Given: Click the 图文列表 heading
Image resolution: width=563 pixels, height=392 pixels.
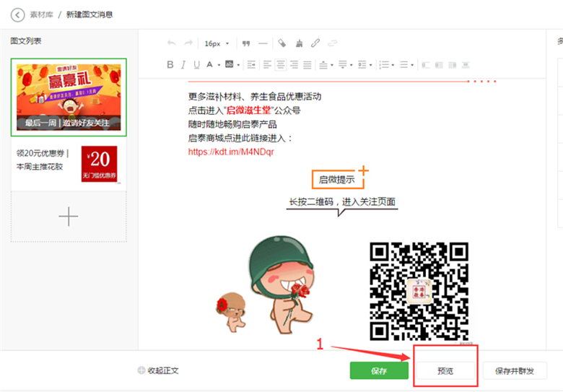Looking at the screenshot, I should point(25,41).
